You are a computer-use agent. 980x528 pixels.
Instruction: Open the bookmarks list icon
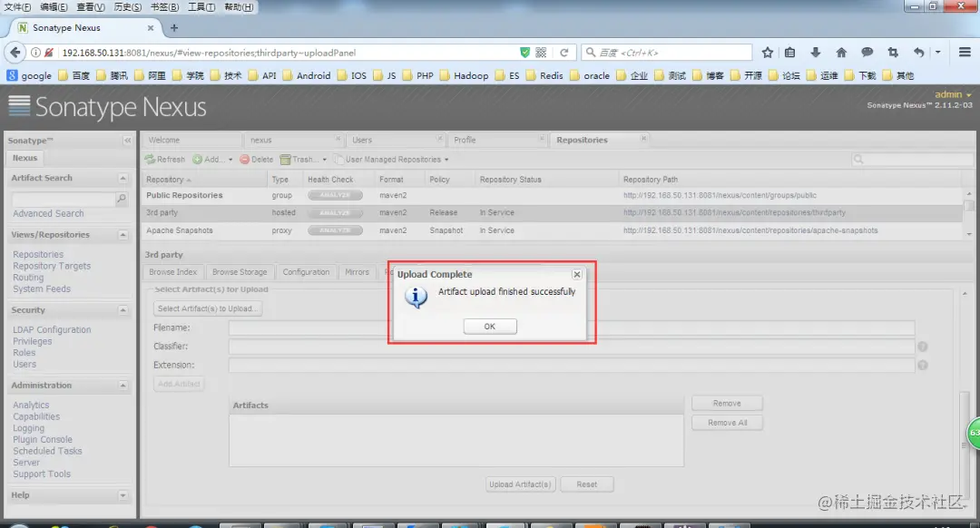790,53
